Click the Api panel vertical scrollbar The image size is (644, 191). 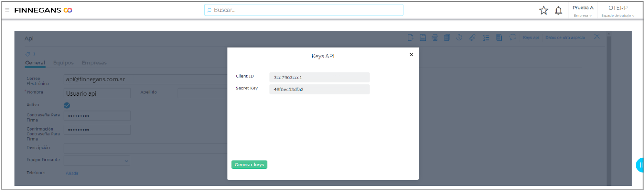609,109
